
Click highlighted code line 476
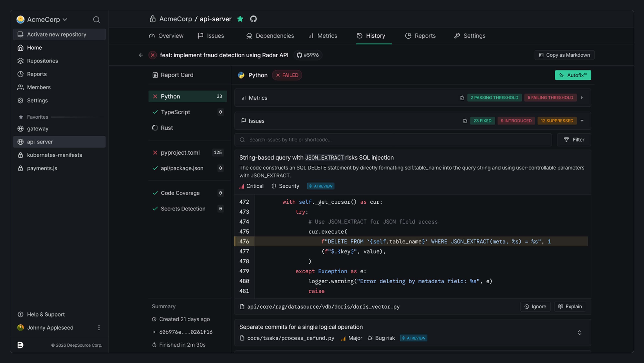tap(411, 241)
